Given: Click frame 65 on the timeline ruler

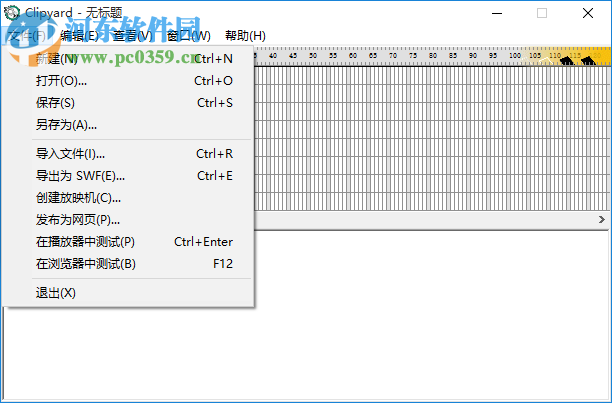Looking at the screenshot, I should pos(373,56).
